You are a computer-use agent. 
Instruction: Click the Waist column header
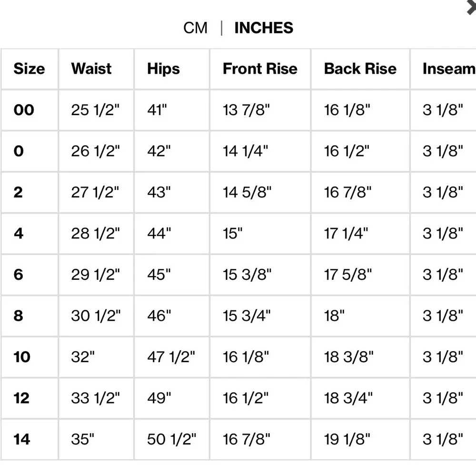pyautogui.click(x=91, y=69)
